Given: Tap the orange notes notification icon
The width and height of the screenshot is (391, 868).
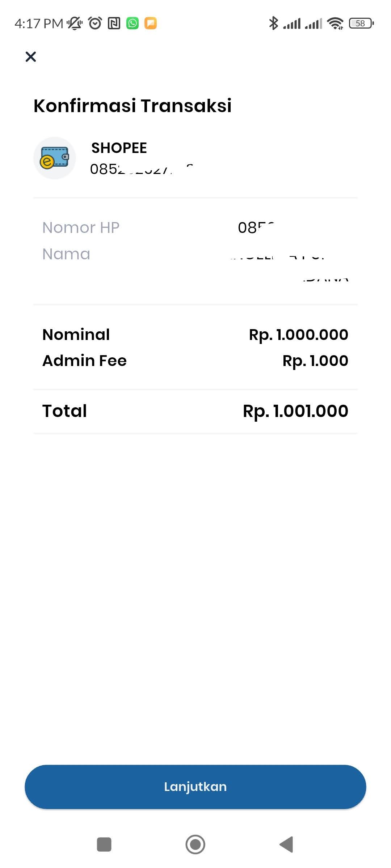Looking at the screenshot, I should 151,23.
